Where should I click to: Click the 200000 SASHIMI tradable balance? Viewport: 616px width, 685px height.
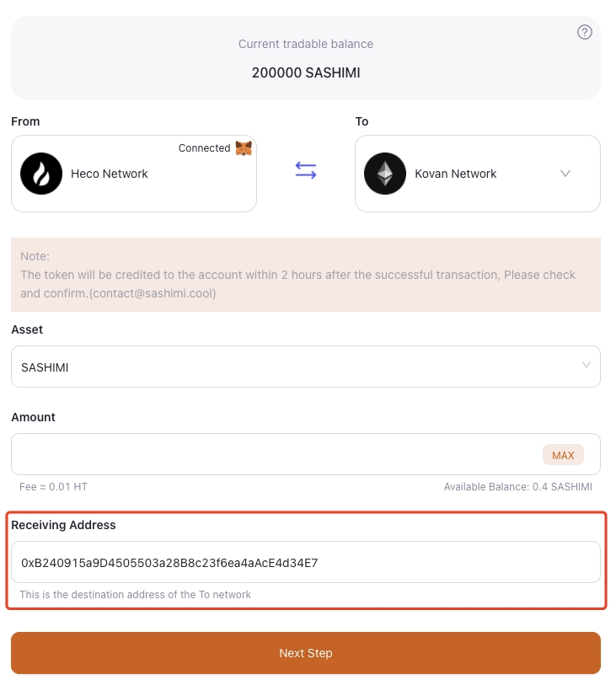pos(306,72)
